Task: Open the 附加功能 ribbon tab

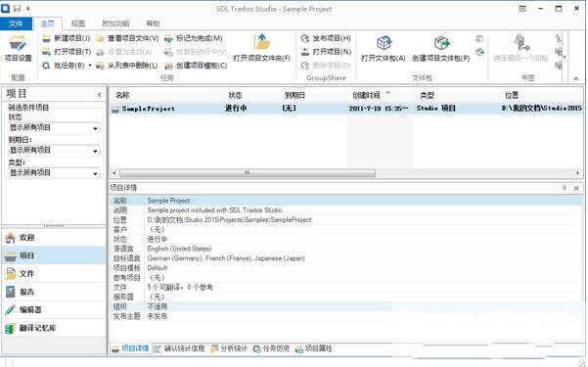Action: (x=115, y=23)
